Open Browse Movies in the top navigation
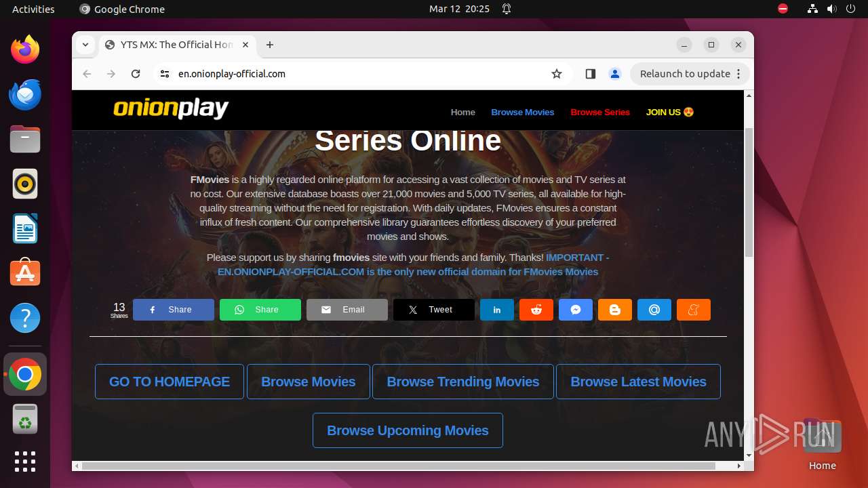This screenshot has width=868, height=488. coord(523,113)
